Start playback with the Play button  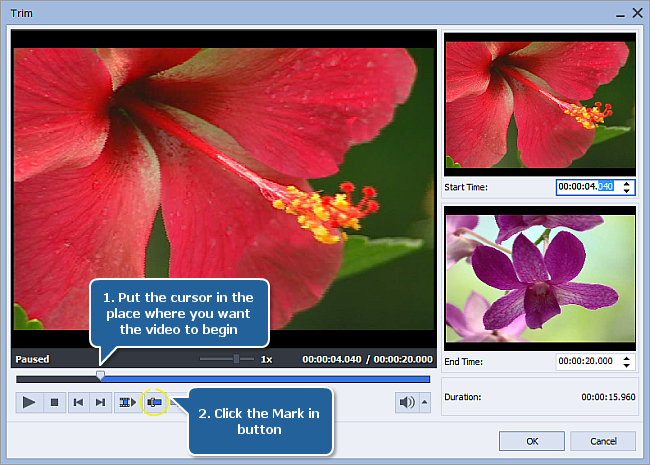click(x=29, y=402)
